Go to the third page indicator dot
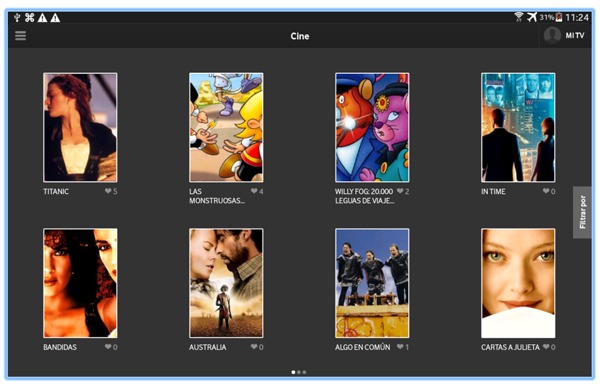 point(304,372)
